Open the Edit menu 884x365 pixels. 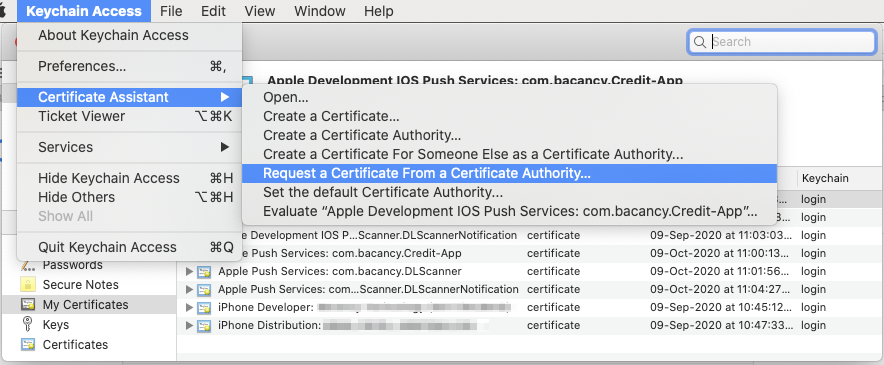point(213,11)
